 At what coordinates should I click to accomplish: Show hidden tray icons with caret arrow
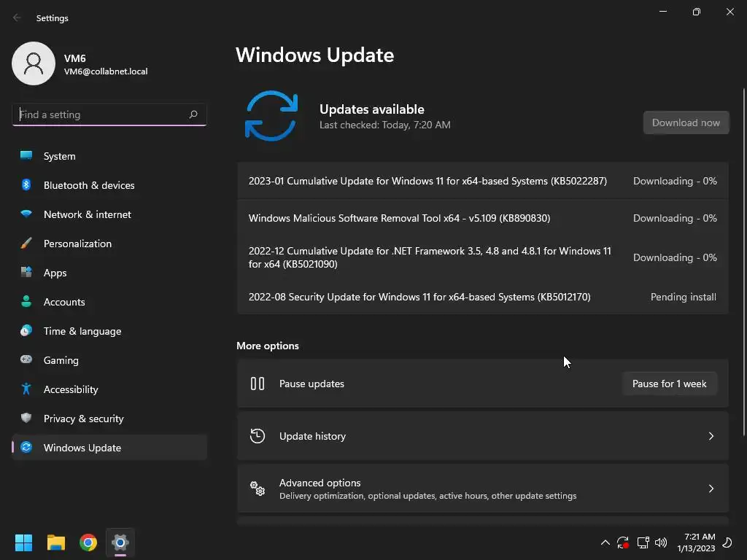coord(605,542)
